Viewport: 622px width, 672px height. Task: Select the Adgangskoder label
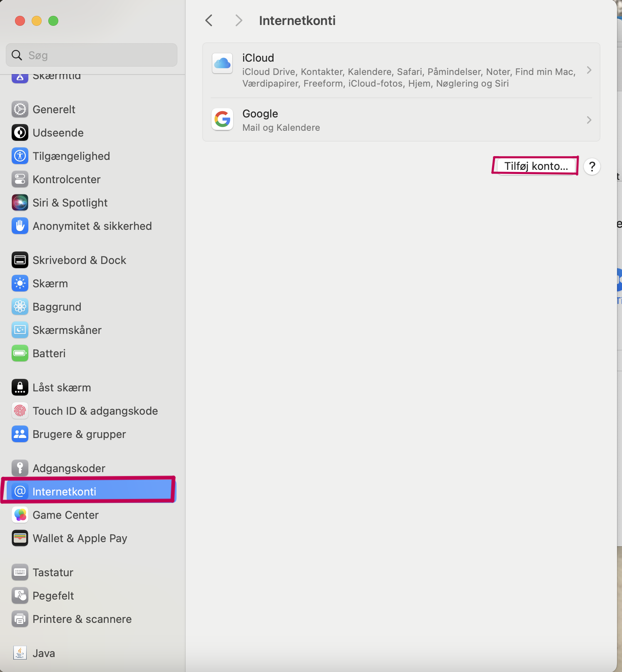(69, 468)
